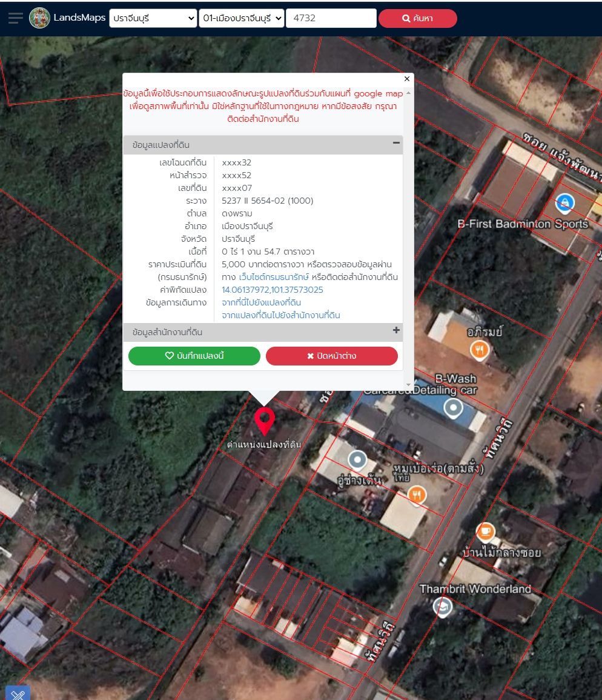Click the อภิรมย์ restaurant map marker

click(x=479, y=350)
